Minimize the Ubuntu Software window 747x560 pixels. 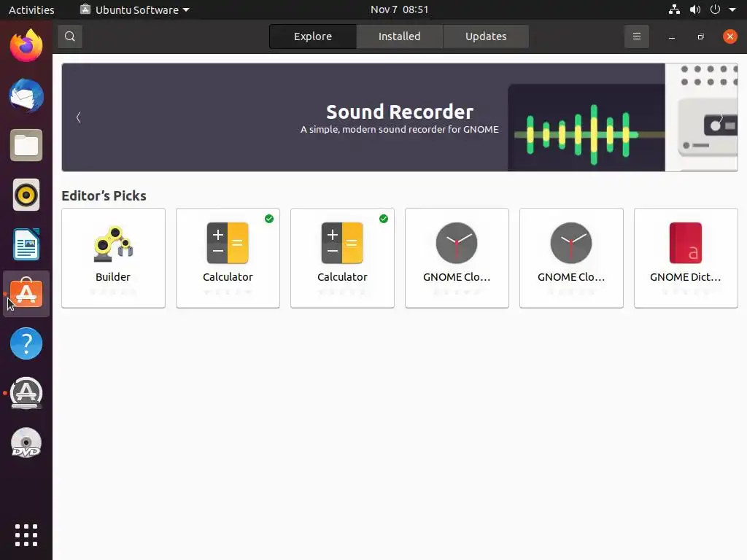tap(672, 36)
